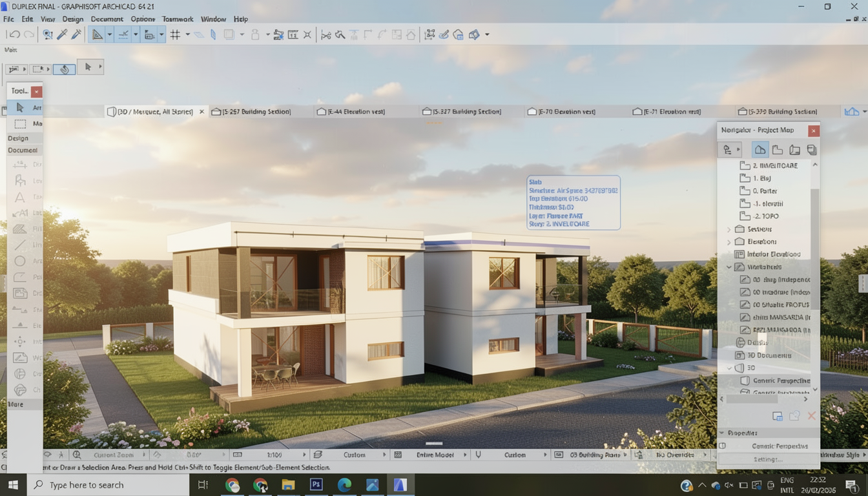Click the Undo arrow in the toolbar
The width and height of the screenshot is (868, 496).
[14, 35]
